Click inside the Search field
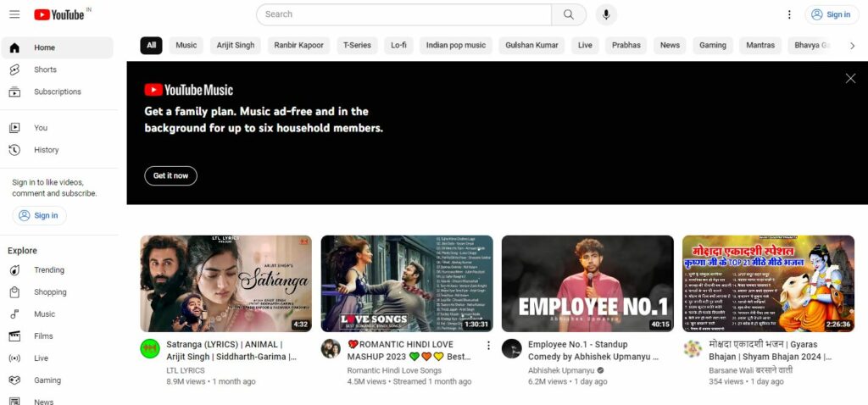Viewport: 868px width, 405px height. pos(404,14)
